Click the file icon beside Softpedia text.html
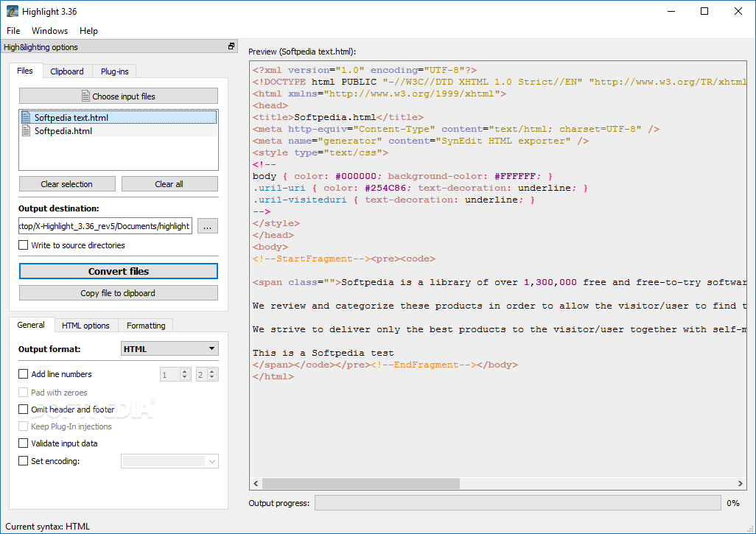 tap(27, 117)
